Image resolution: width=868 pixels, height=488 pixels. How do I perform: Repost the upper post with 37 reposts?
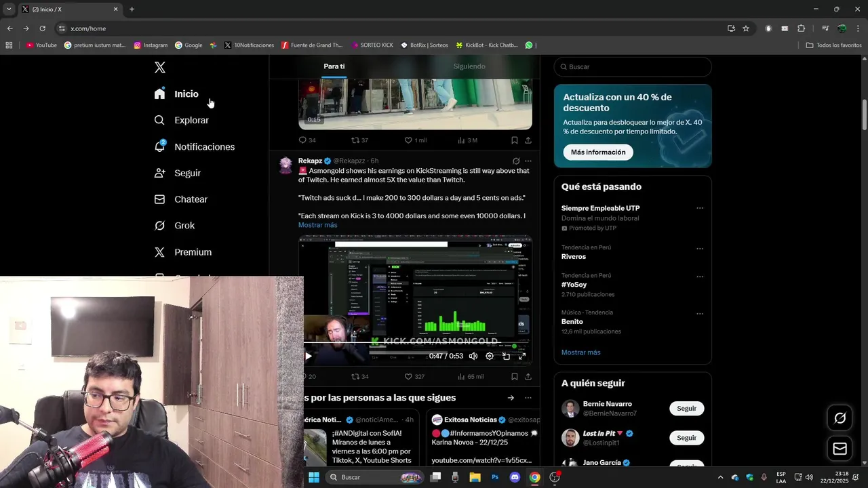click(359, 140)
